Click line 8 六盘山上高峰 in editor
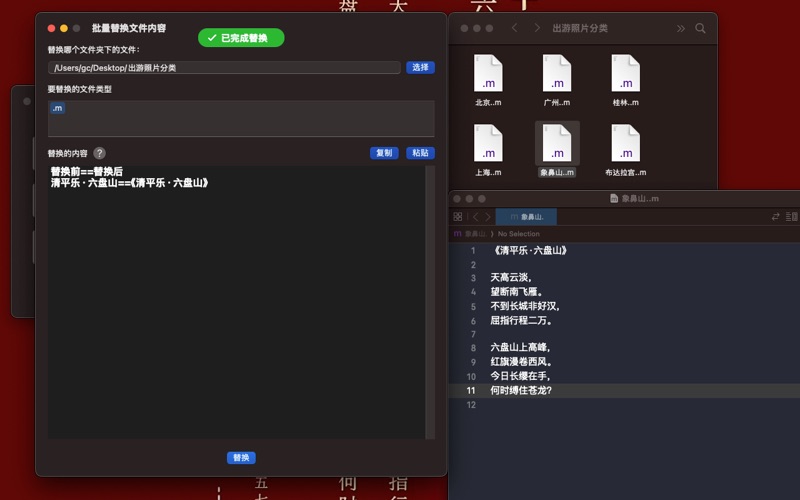Viewport: 800px width, 500px height. click(x=520, y=347)
